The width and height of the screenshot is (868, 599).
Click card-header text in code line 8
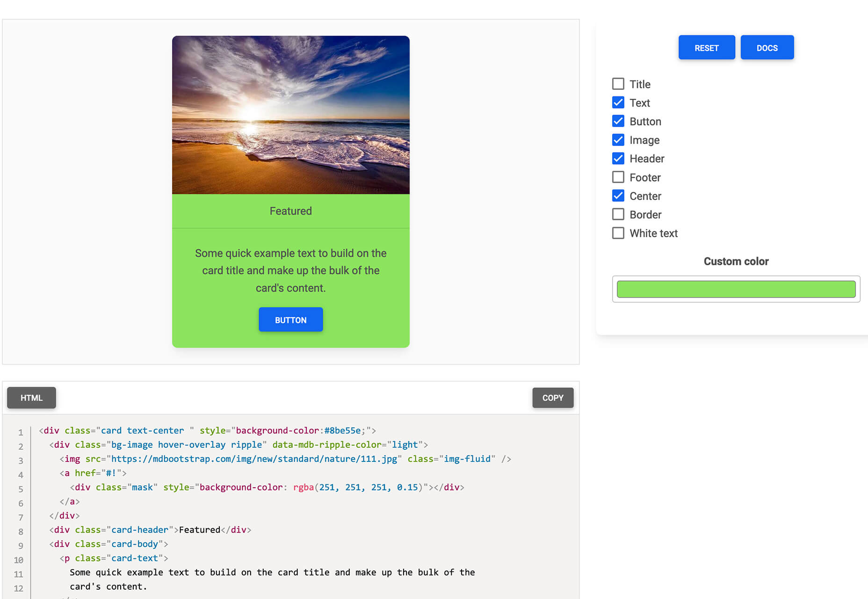pos(139,530)
